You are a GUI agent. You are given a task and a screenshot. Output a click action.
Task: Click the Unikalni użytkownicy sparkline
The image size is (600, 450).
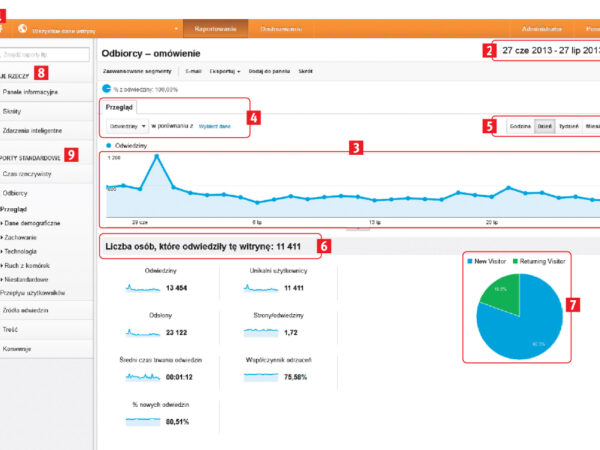(x=264, y=287)
